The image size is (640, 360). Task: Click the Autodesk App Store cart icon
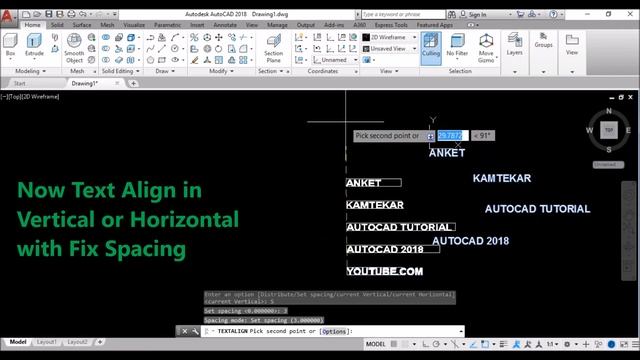tap(520, 14)
